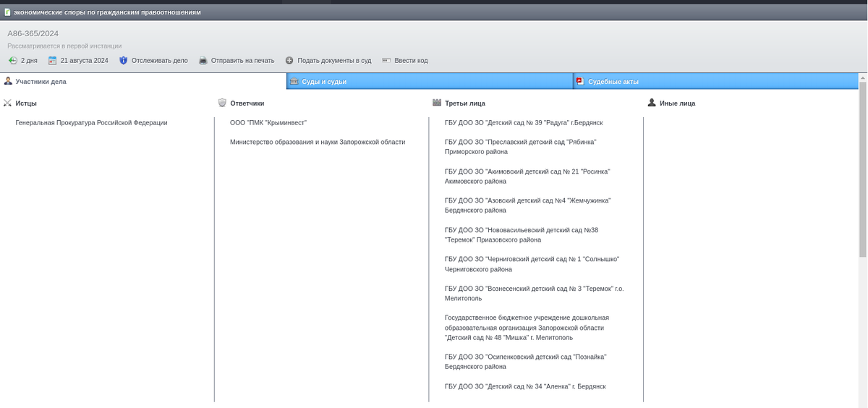Click the icon beside Третьи лица

436,103
